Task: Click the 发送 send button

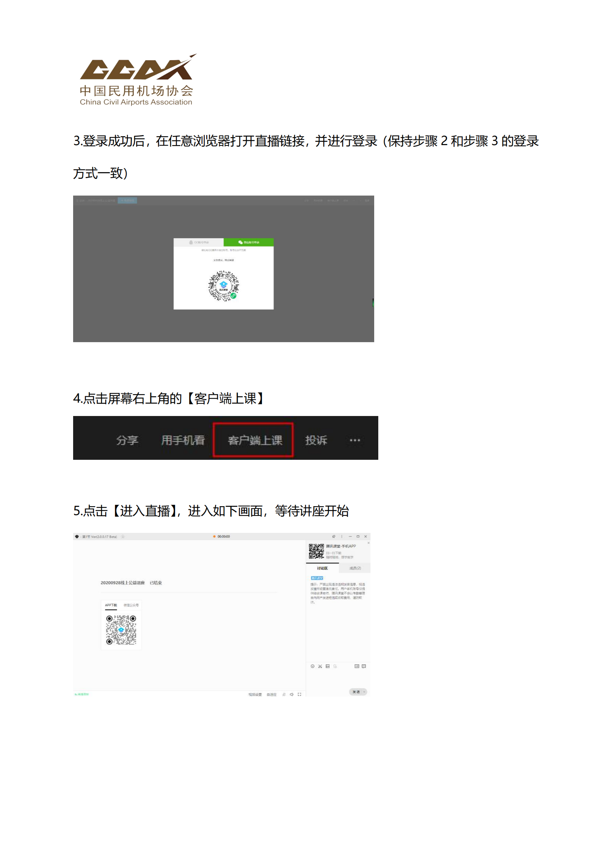Action: pyautogui.click(x=356, y=692)
